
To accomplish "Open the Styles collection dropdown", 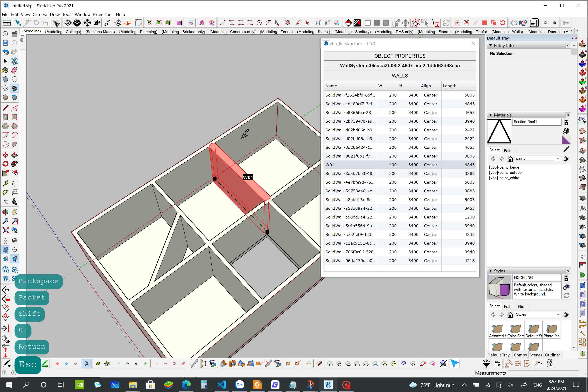I will (558, 314).
